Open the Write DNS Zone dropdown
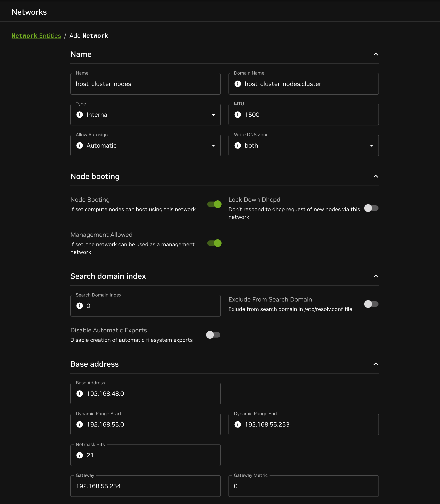 [303, 145]
